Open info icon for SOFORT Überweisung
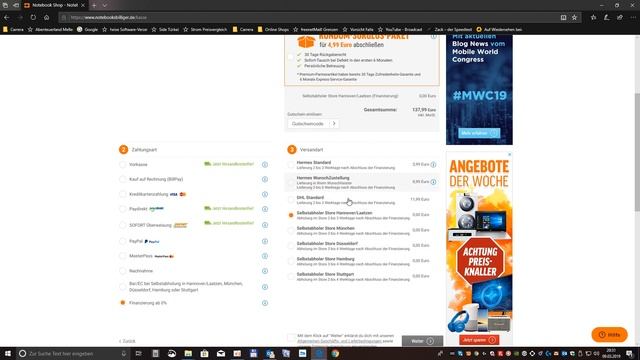 [265, 225]
